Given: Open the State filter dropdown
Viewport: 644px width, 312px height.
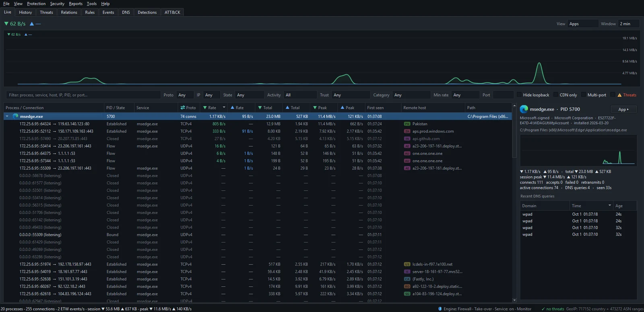Looking at the screenshot, I should tap(249, 95).
